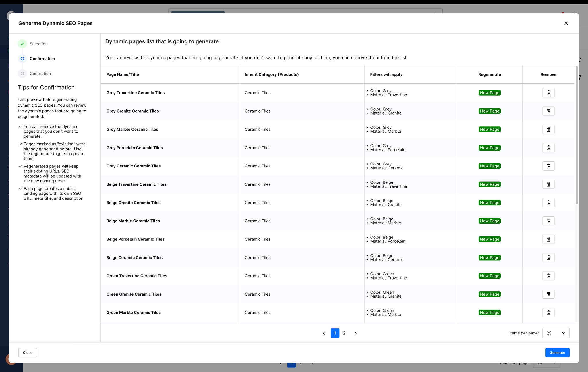The width and height of the screenshot is (588, 372).
Task: Trash the Green Granite Ceramic Tiles page
Action: 548,294
